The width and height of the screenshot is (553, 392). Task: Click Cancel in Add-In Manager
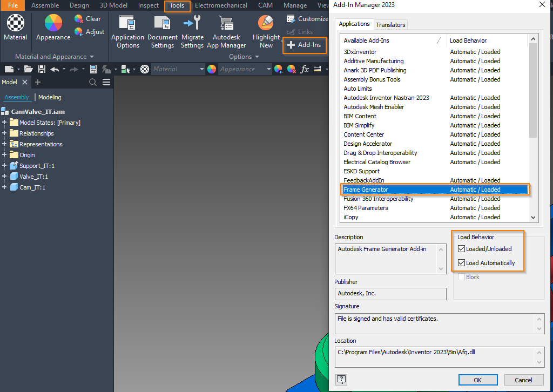pyautogui.click(x=523, y=380)
